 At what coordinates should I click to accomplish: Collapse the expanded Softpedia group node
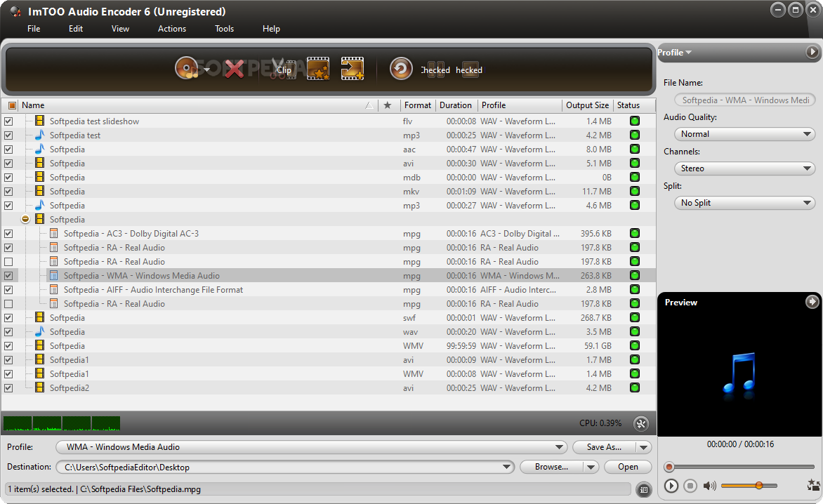(25, 219)
